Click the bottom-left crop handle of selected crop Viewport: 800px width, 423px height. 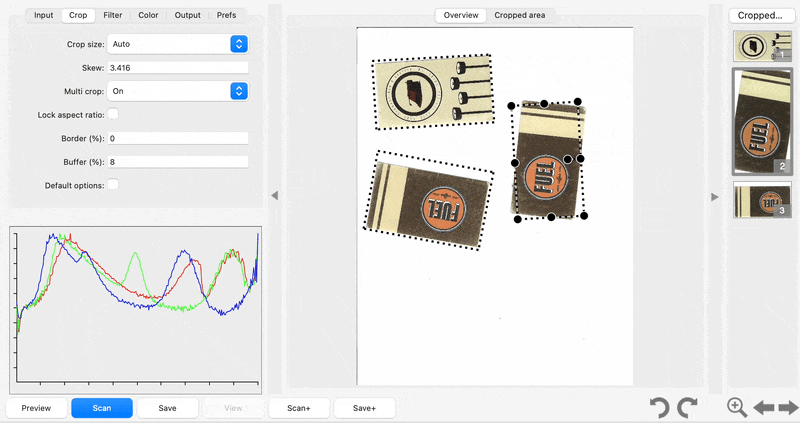pyautogui.click(x=518, y=219)
